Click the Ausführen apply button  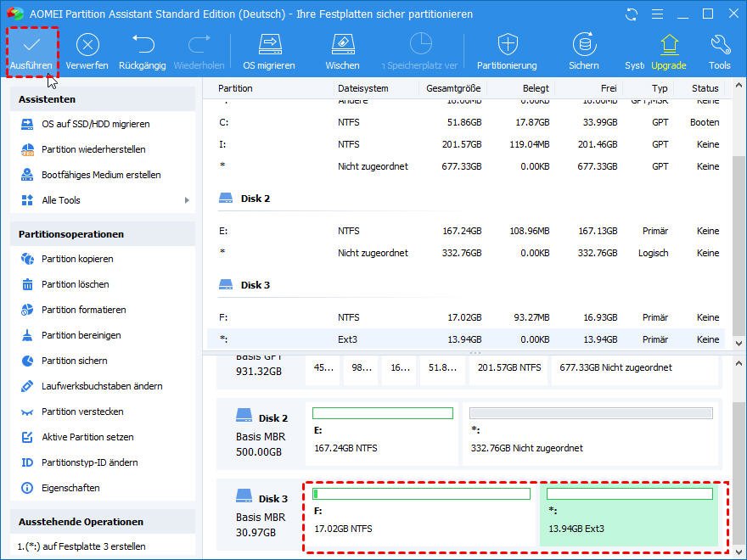click(x=32, y=52)
